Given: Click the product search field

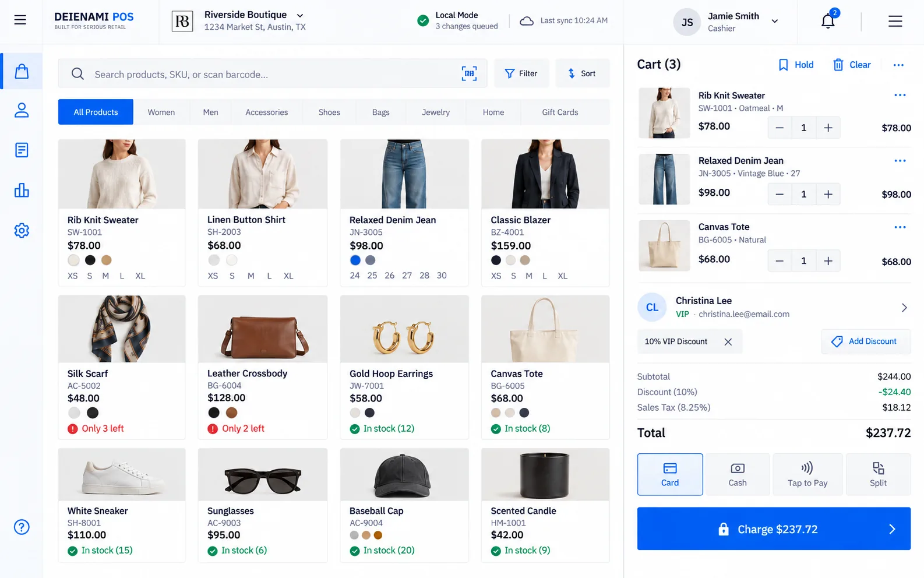Looking at the screenshot, I should [273, 73].
